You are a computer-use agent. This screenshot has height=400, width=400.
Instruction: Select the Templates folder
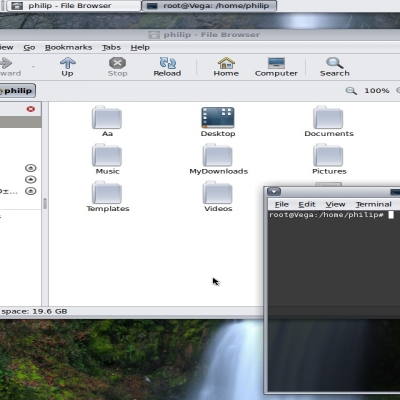pyautogui.click(x=108, y=197)
